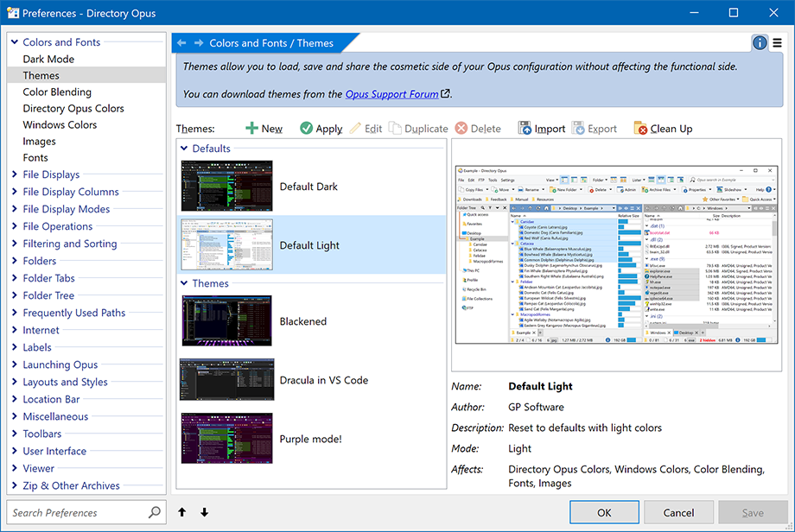Viewport: 795px width, 532px height.
Task: Click the magnifier icon in Search Preferences
Action: [x=154, y=512]
